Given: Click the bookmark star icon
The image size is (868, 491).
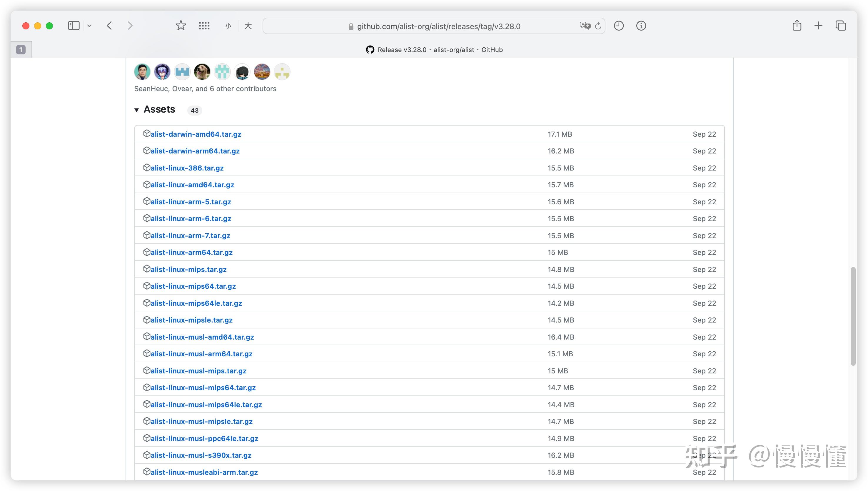Looking at the screenshot, I should click(181, 26).
